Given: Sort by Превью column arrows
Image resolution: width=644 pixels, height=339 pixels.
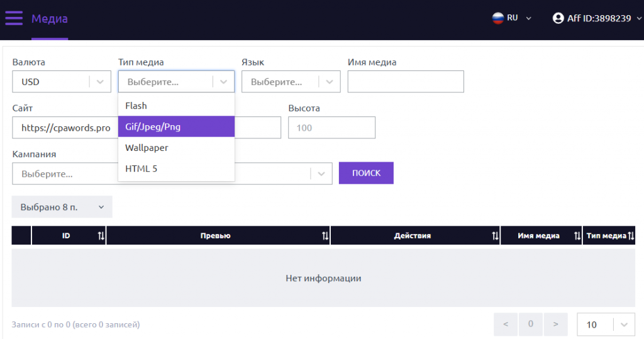Looking at the screenshot, I should click(325, 236).
